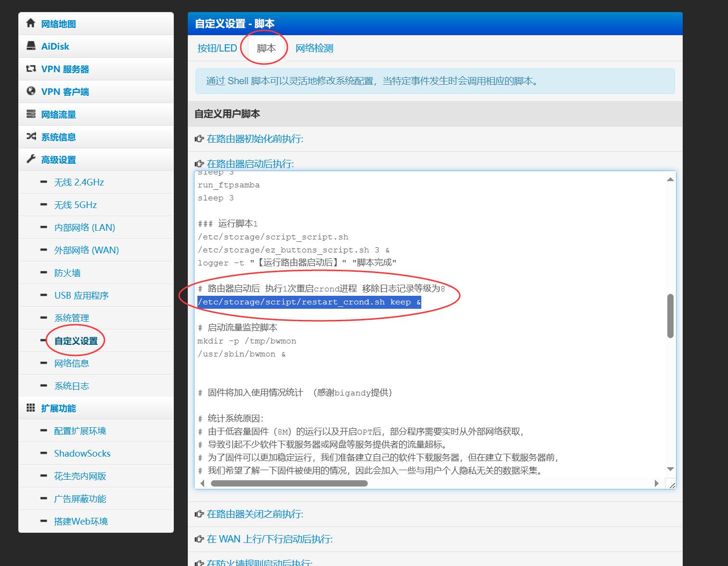This screenshot has width=728, height=566.
Task: Click textarea scroll left arrow
Action: click(x=202, y=483)
